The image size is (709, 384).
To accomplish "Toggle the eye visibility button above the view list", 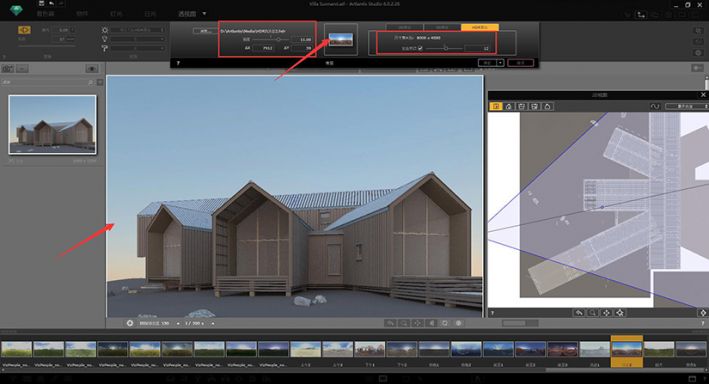I will coord(92,69).
